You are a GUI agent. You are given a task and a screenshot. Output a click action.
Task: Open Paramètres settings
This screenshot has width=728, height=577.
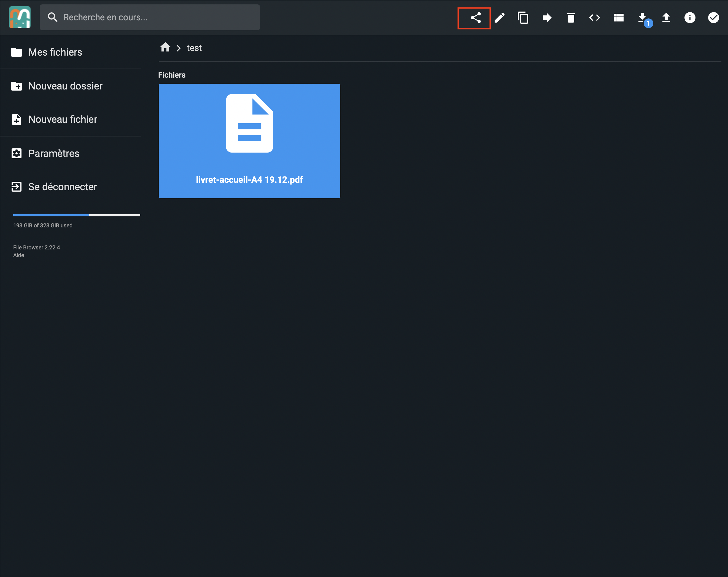pyautogui.click(x=54, y=154)
